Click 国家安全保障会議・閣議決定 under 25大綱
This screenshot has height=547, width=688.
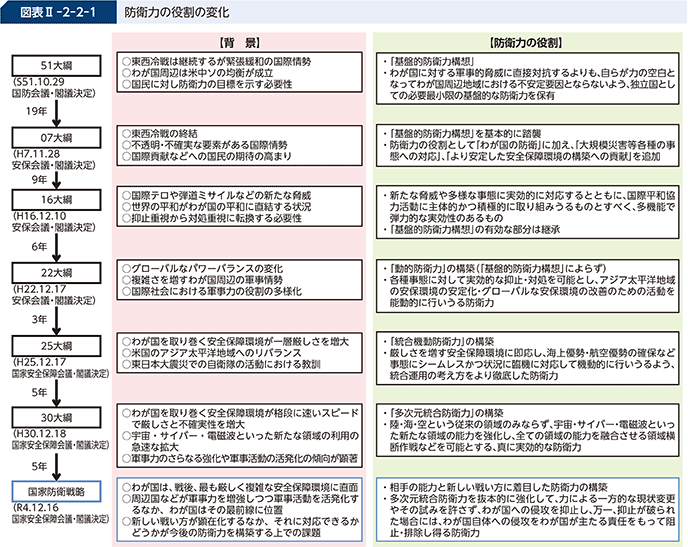pyautogui.click(x=61, y=373)
